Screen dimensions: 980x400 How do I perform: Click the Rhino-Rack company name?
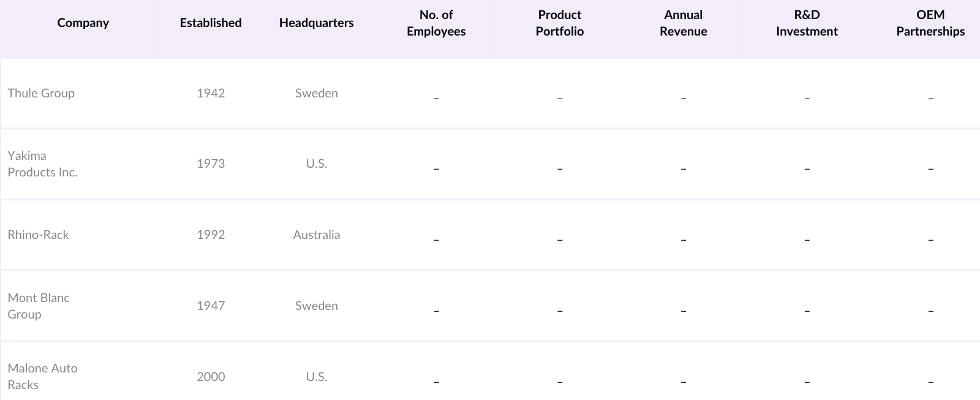(38, 235)
